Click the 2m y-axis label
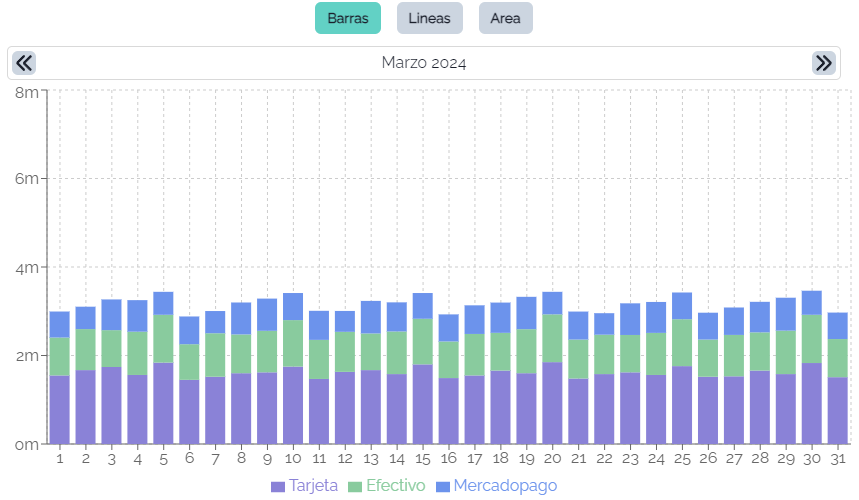The width and height of the screenshot is (859, 500). click(27, 356)
